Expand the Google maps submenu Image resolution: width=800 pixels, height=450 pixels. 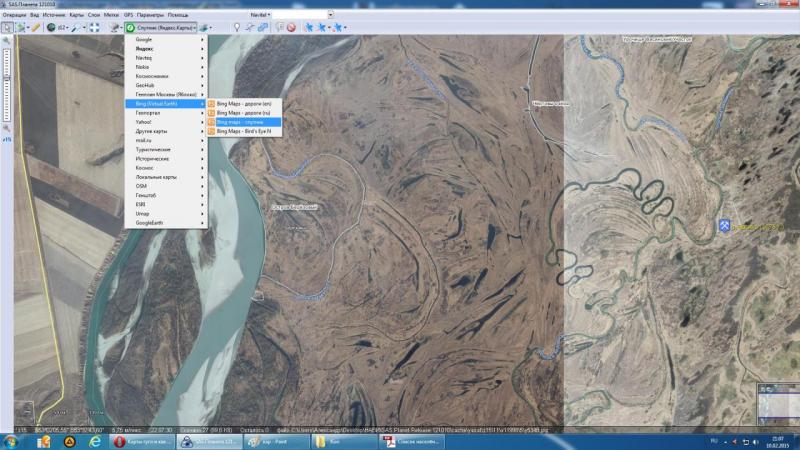coord(166,39)
